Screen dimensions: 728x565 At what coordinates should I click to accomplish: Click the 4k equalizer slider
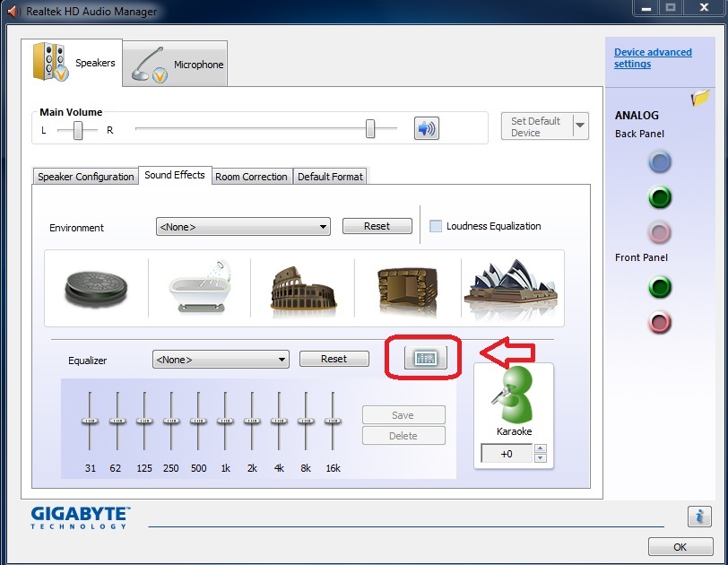279,422
